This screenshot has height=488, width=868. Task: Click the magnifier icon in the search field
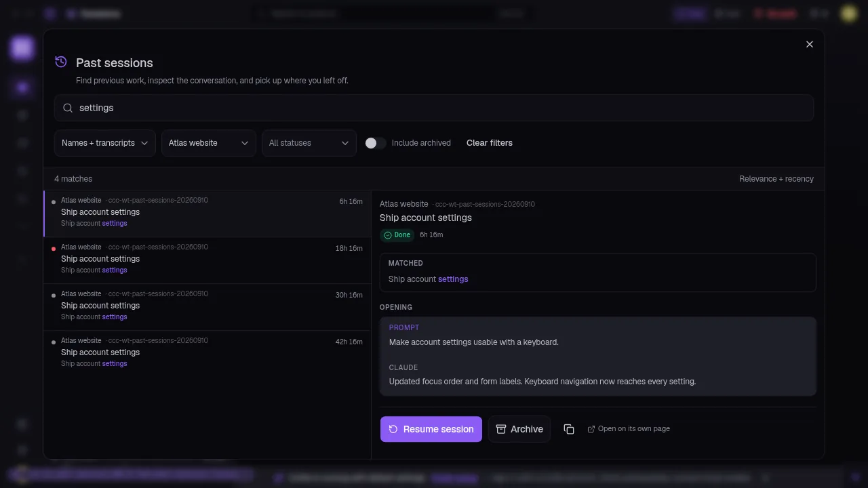(68, 108)
